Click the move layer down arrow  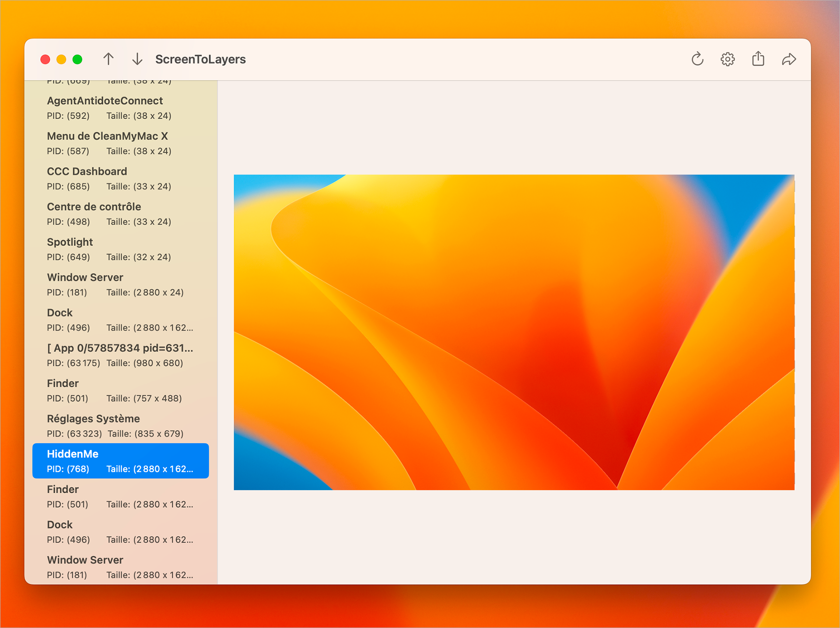tap(137, 59)
